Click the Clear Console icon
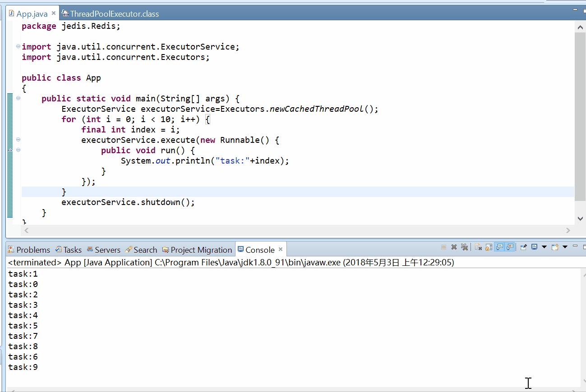This screenshot has height=392, width=586. click(x=478, y=247)
